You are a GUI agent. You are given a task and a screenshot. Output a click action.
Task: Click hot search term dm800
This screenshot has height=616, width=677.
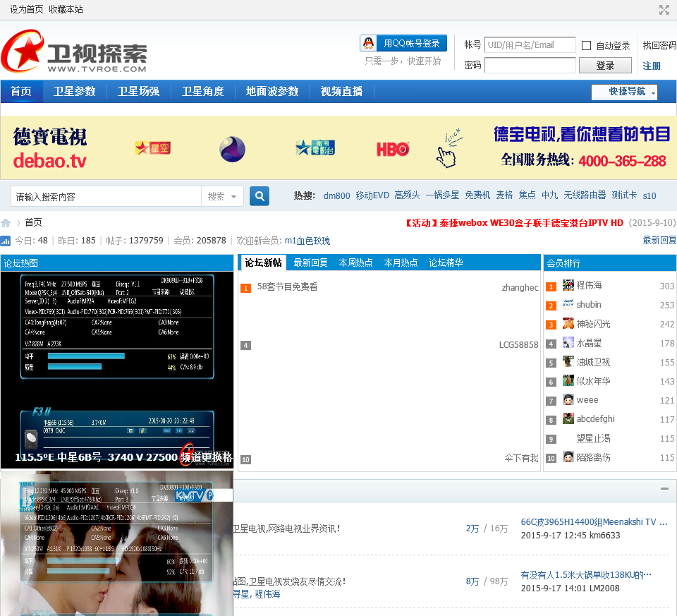(x=337, y=195)
